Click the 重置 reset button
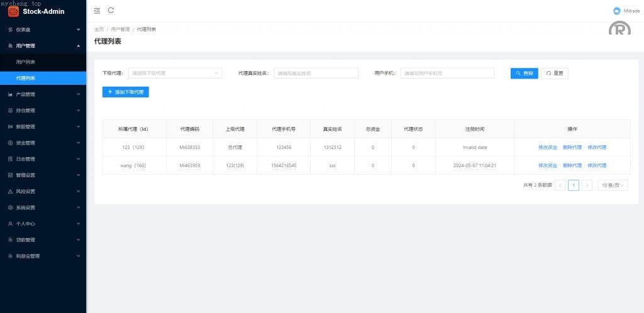Image resolution: width=644 pixels, height=313 pixels. (x=554, y=73)
